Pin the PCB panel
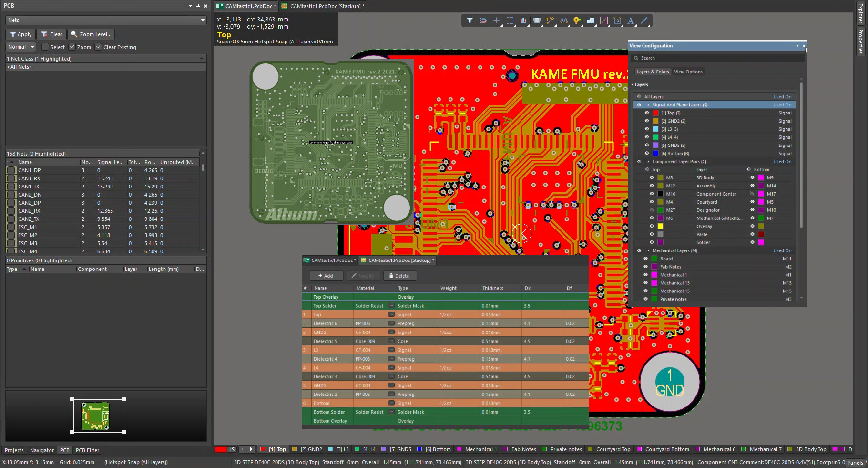The image size is (868, 468). tap(198, 6)
